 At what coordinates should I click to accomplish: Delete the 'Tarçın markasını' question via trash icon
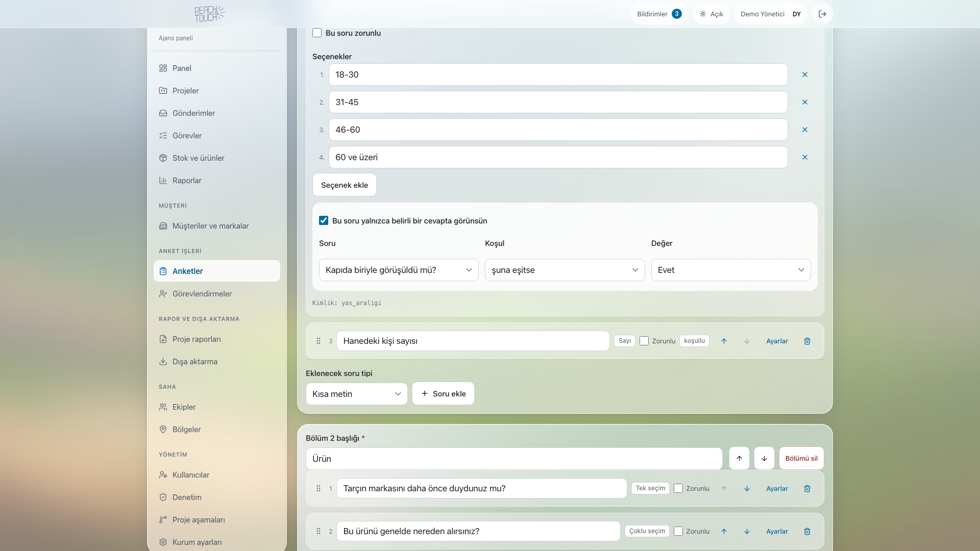point(807,488)
